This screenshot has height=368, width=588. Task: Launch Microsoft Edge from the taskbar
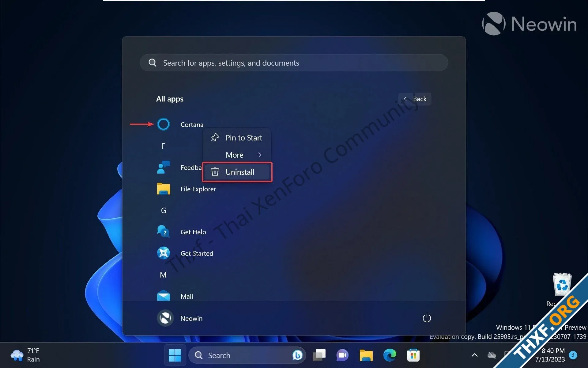pos(390,355)
